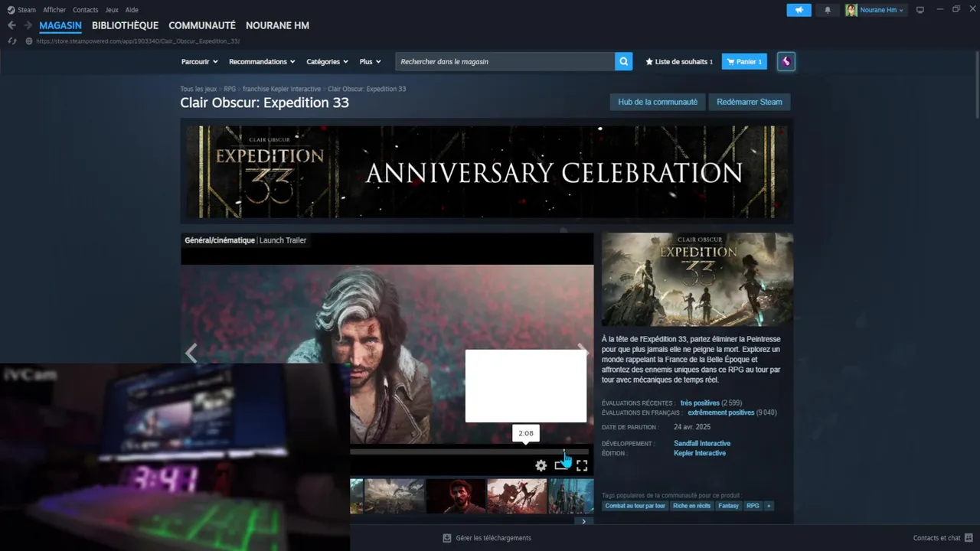The width and height of the screenshot is (980, 551).
Task: Select the red combat scene thumbnail
Action: click(517, 496)
